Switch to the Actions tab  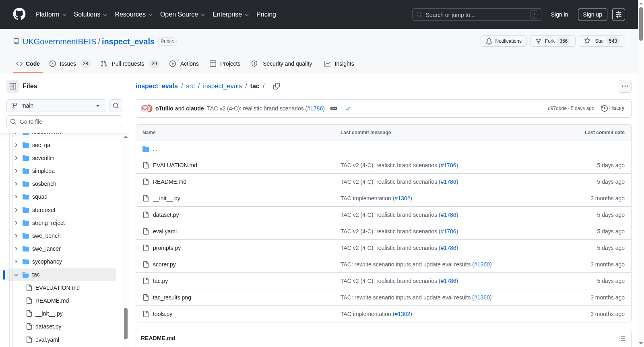coord(184,64)
